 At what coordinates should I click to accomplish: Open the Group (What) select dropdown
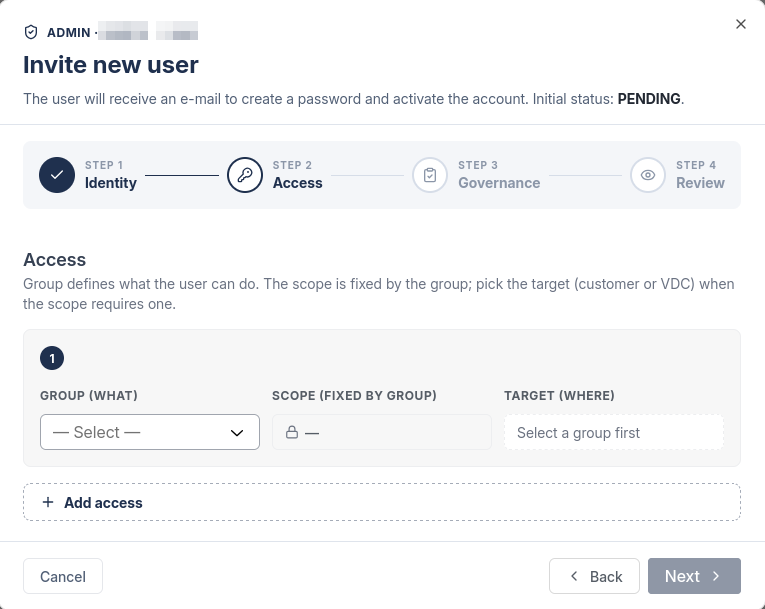pyautogui.click(x=150, y=432)
